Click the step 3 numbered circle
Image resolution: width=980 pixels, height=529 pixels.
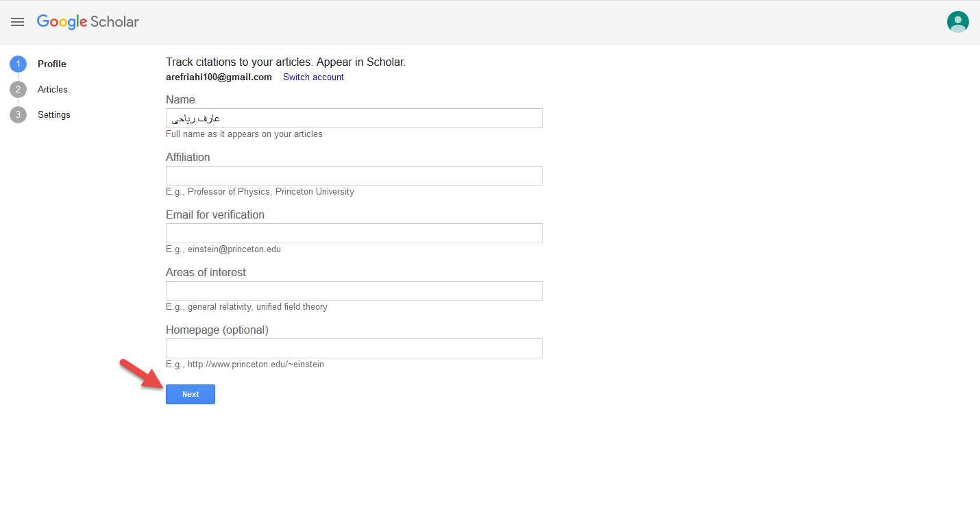point(18,114)
